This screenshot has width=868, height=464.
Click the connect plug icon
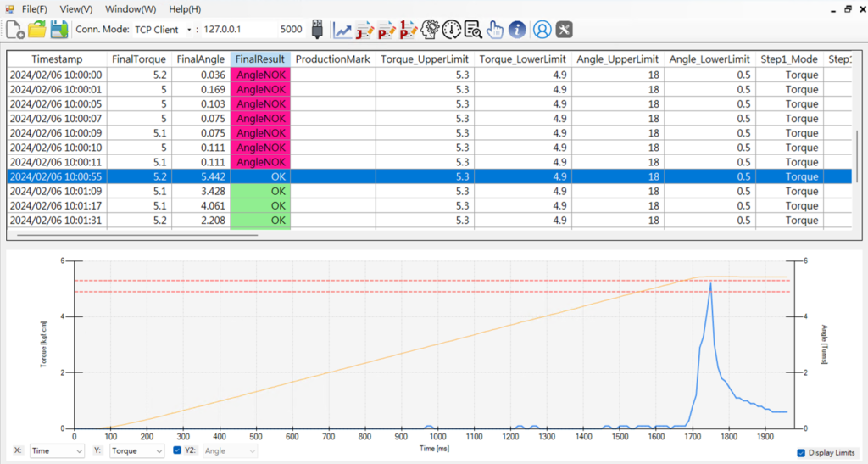pyautogui.click(x=317, y=29)
